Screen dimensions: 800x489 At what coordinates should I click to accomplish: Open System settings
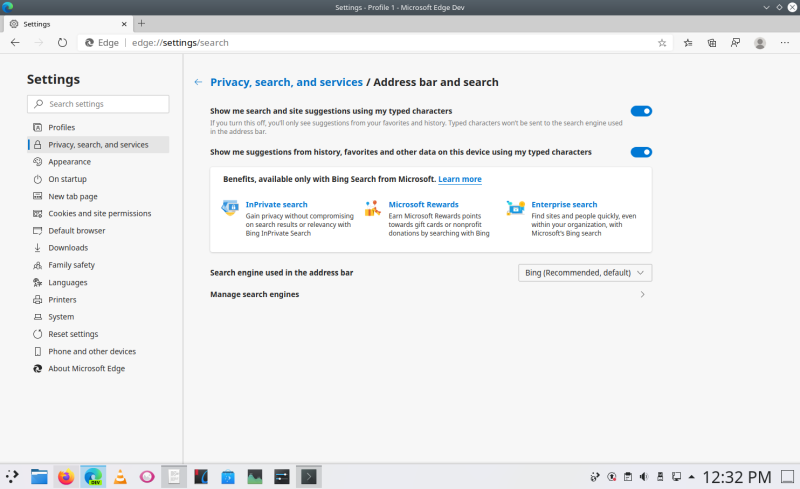point(98,317)
